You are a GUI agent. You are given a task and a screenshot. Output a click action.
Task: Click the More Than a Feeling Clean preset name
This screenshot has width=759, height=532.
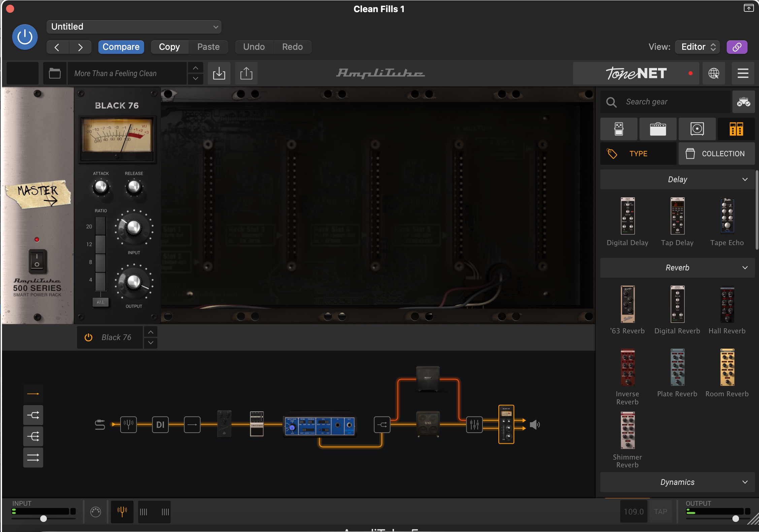tap(127, 73)
